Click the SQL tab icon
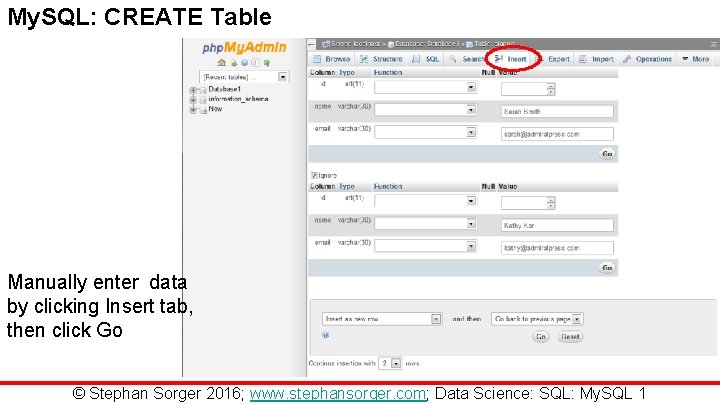720x405 pixels. pyautogui.click(x=416, y=59)
